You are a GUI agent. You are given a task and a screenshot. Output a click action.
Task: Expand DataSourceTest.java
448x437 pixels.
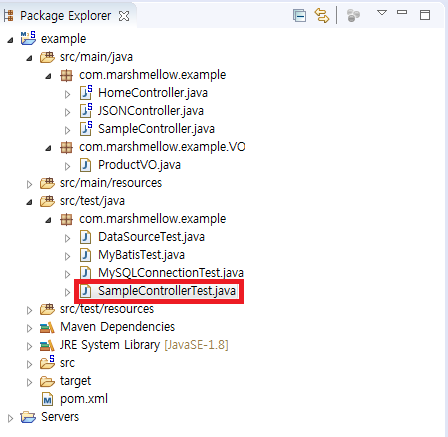click(67, 238)
